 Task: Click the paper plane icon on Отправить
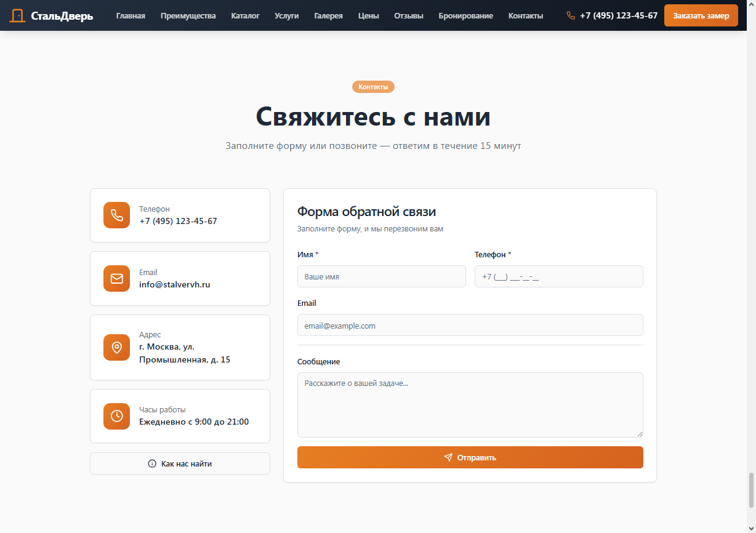pos(448,457)
